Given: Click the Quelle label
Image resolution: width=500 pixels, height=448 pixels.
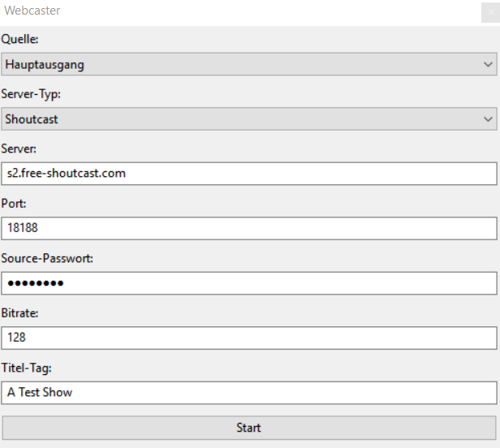Looking at the screenshot, I should pos(19,39).
